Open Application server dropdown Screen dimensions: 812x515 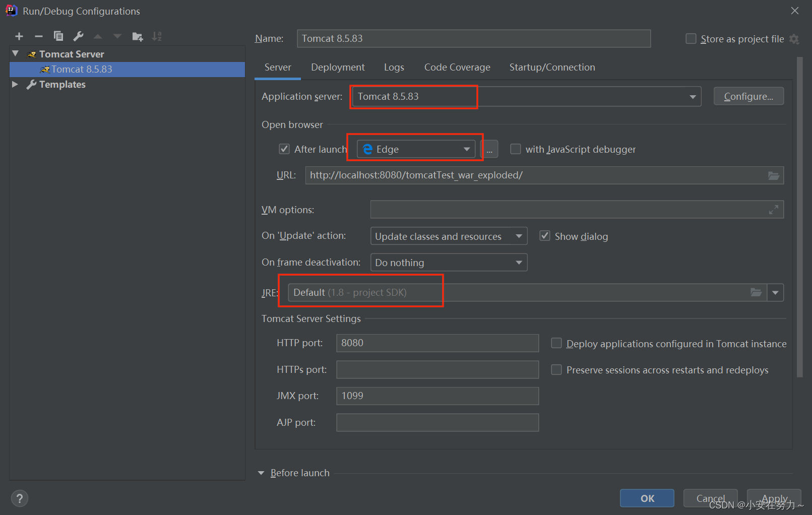(527, 97)
